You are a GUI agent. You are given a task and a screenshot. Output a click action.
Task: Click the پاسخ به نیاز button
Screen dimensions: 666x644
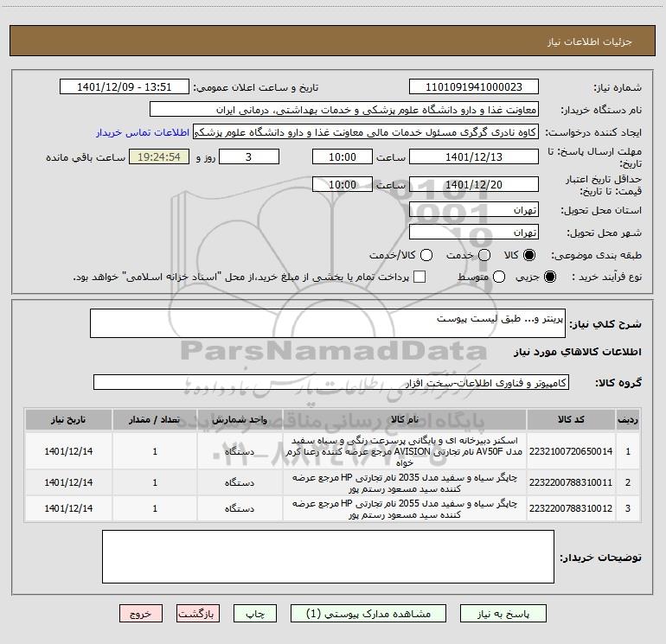click(503, 614)
